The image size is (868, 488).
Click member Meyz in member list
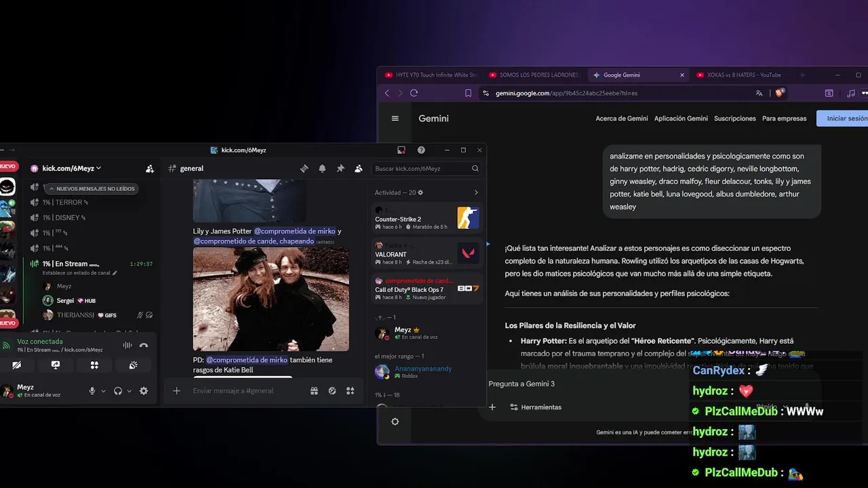coord(427,333)
